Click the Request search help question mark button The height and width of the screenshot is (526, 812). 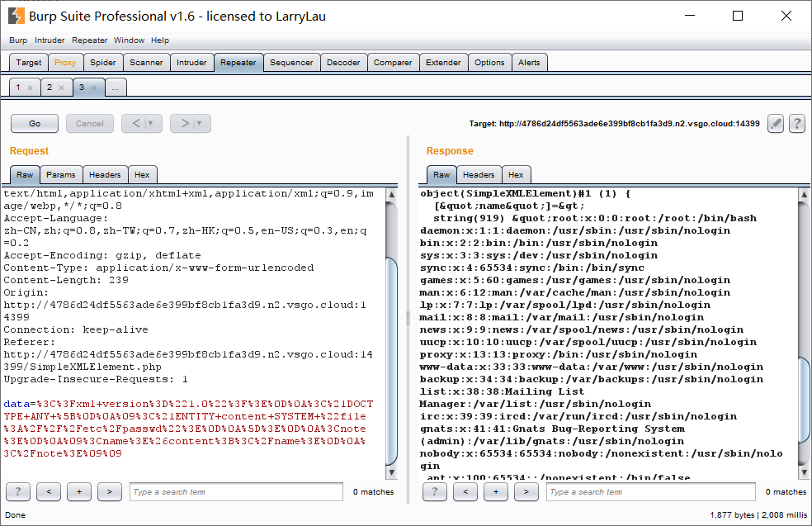coord(18,491)
